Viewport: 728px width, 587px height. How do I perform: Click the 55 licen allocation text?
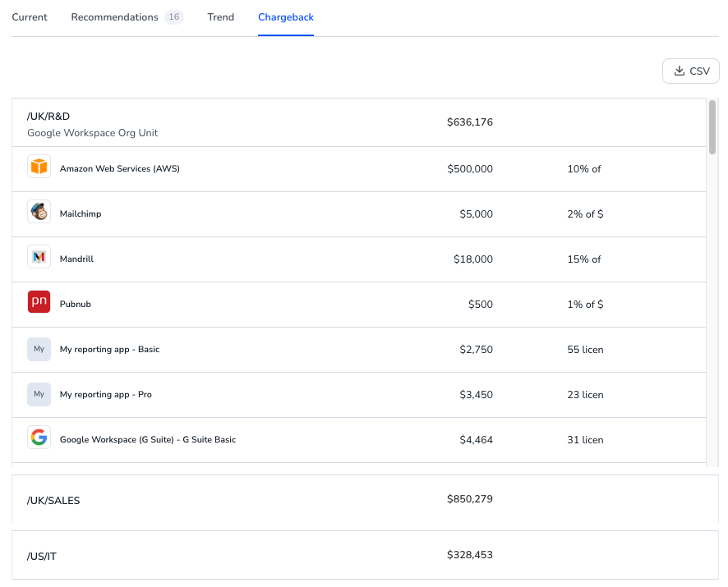pos(586,350)
